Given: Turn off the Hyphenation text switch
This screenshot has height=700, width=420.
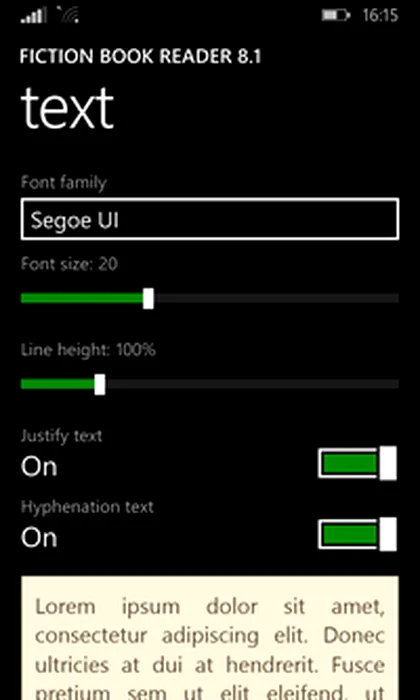Looking at the screenshot, I should [x=358, y=534].
